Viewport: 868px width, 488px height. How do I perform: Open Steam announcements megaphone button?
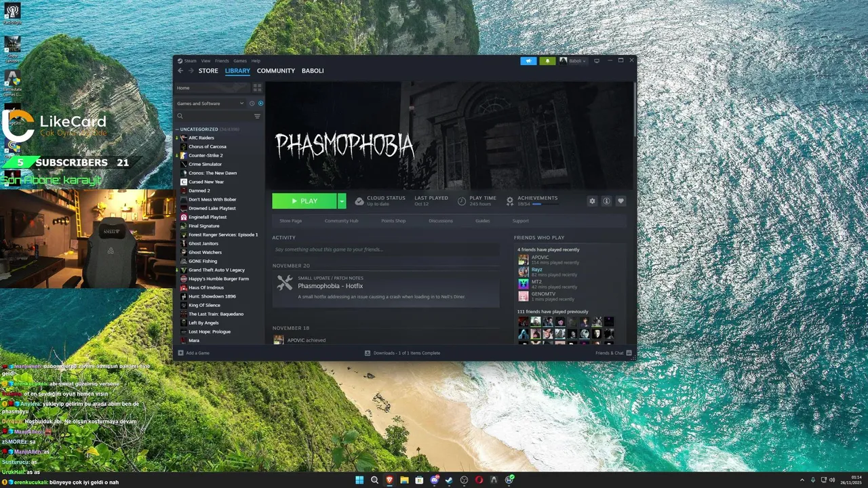click(x=528, y=61)
